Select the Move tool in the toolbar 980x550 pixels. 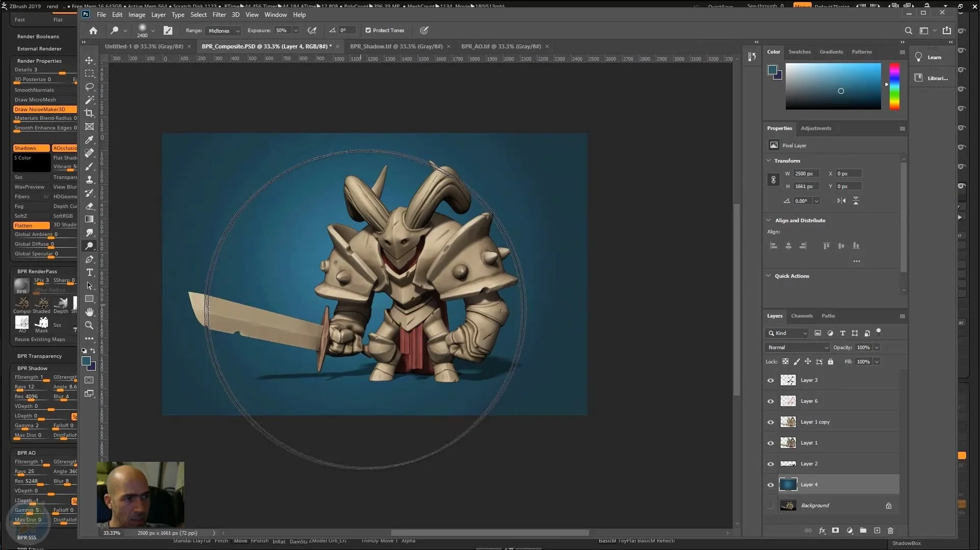89,60
